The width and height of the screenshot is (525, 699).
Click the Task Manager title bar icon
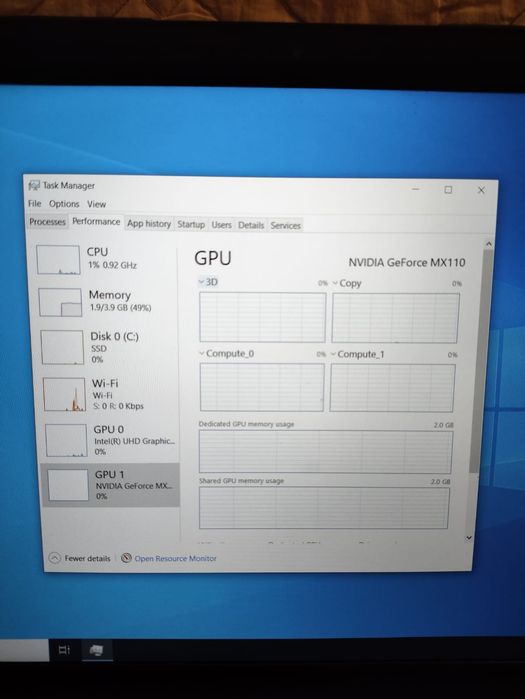point(34,186)
